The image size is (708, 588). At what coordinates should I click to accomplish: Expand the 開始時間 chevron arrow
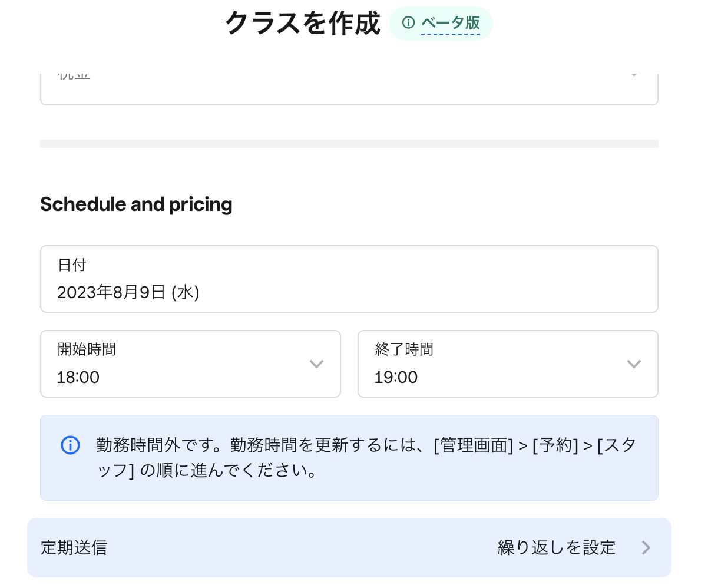tap(316, 364)
